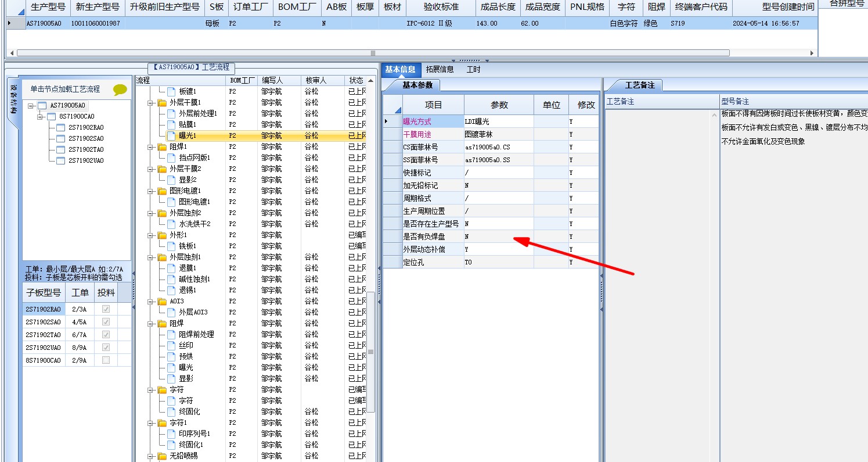Click the IPC-6012 II级 cell in top grid
868x462 pixels.
pyautogui.click(x=440, y=24)
